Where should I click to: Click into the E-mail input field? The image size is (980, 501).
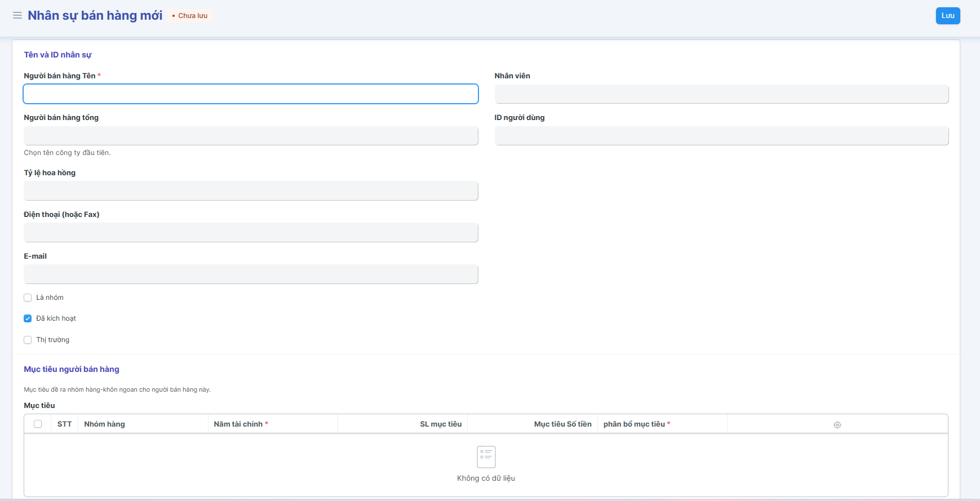pos(251,274)
